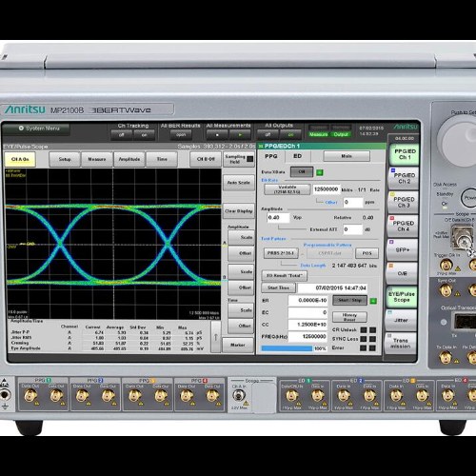Click the Jitter P-P row label
This screenshot has width=476, height=476.
pos(20,332)
